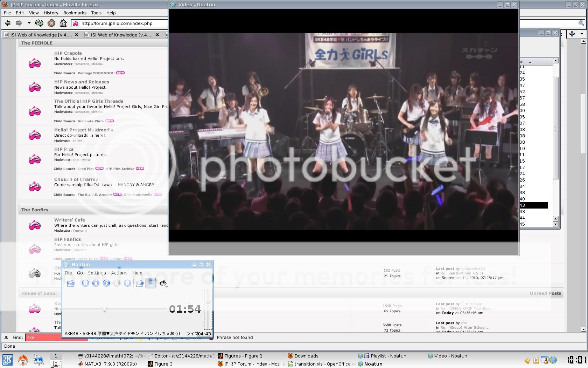Click the H!P Crapola board status icon
Image resolution: width=588 pixels, height=368 pixels.
(x=35, y=63)
